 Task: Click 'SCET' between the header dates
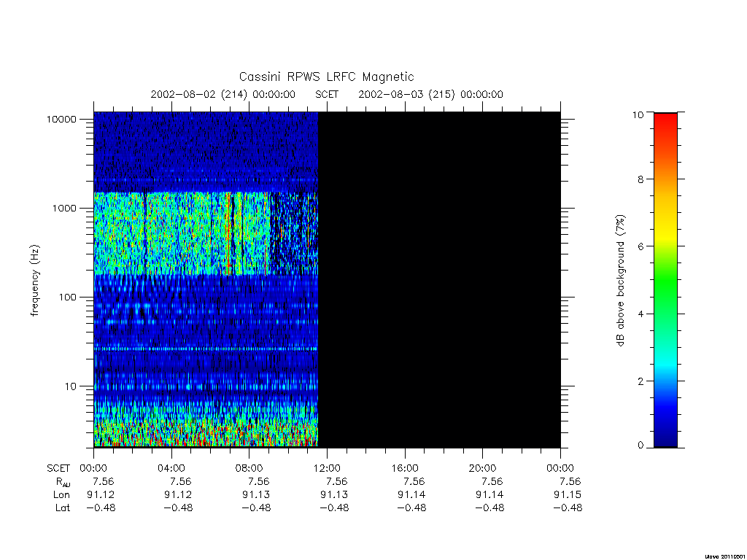[327, 94]
